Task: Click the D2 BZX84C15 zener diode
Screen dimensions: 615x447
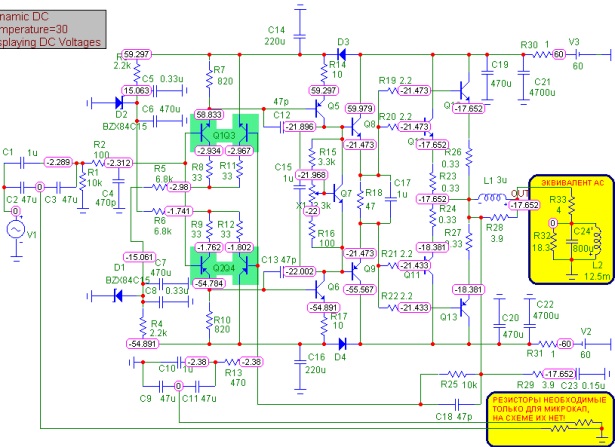Action: click(120, 103)
